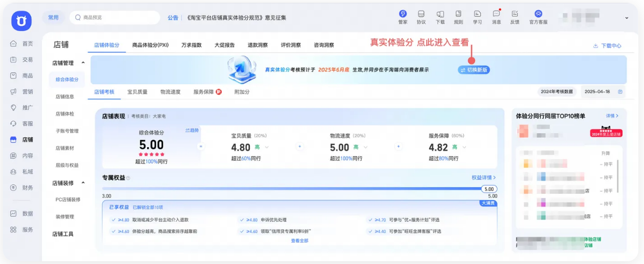Open 首页 in the left sidebar

[x=22, y=43]
